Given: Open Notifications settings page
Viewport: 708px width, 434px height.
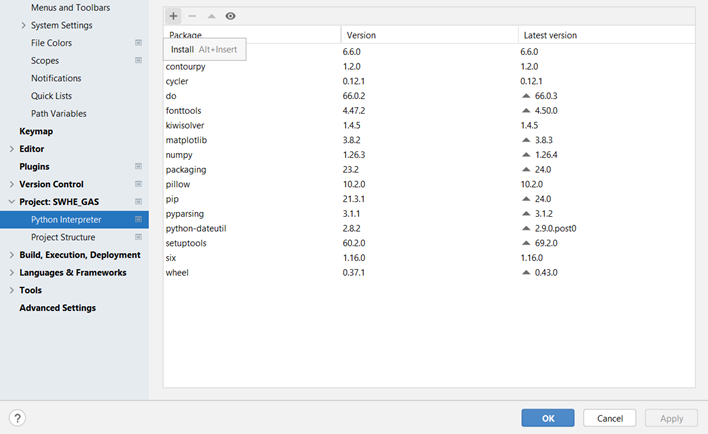Looking at the screenshot, I should 56,78.
